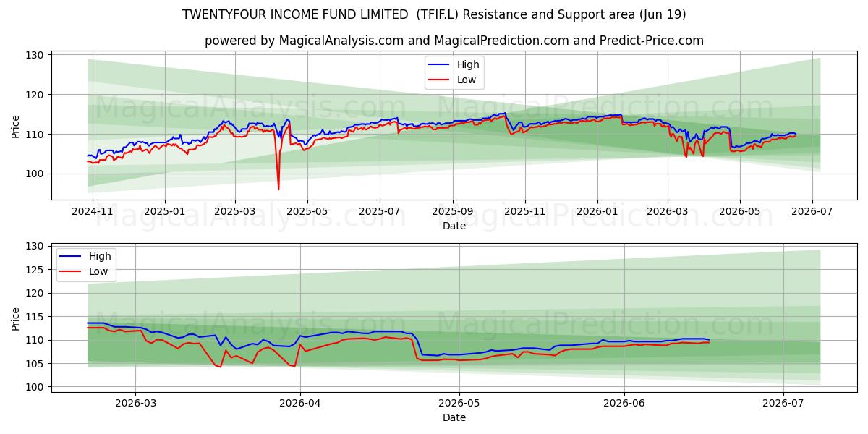Click 'Low' in top chart legend
Image resolution: width=868 pixels, height=434 pixels.
[x=467, y=80]
